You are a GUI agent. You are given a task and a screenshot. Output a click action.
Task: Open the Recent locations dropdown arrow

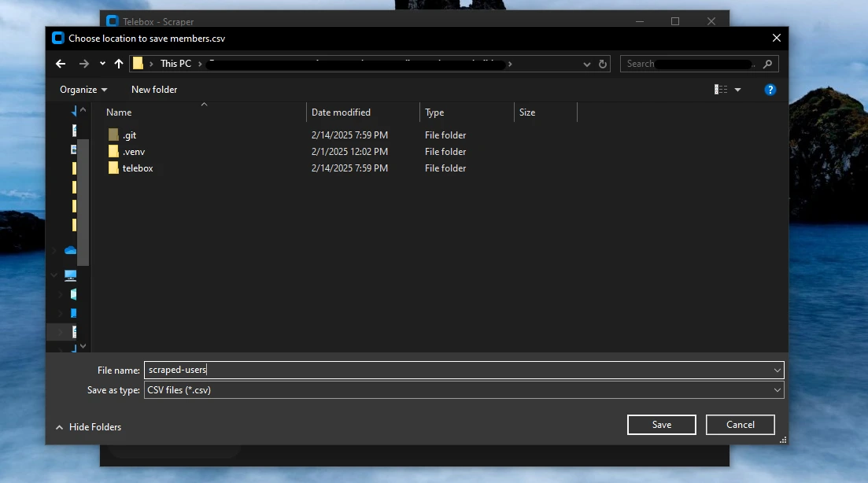(x=102, y=64)
